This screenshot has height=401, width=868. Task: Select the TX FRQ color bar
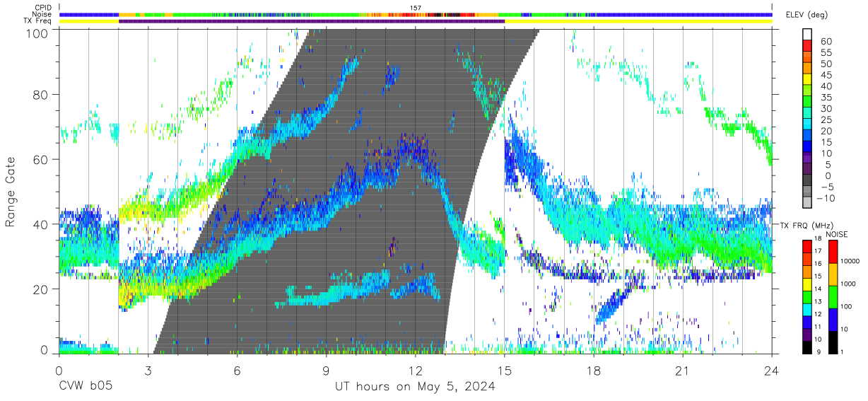pos(807,297)
